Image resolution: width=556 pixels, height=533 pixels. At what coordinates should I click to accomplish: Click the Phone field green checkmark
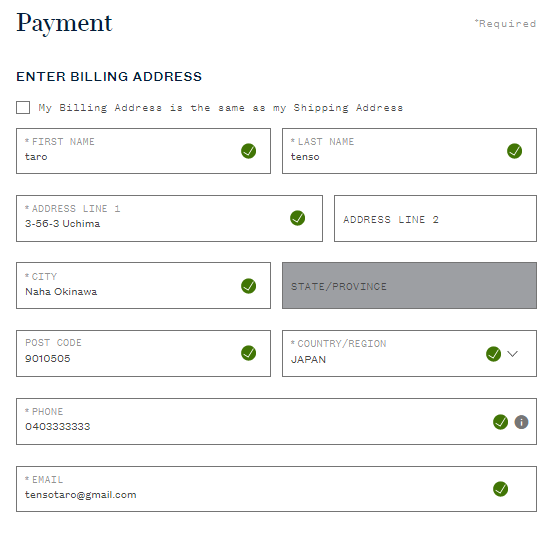pyautogui.click(x=500, y=422)
